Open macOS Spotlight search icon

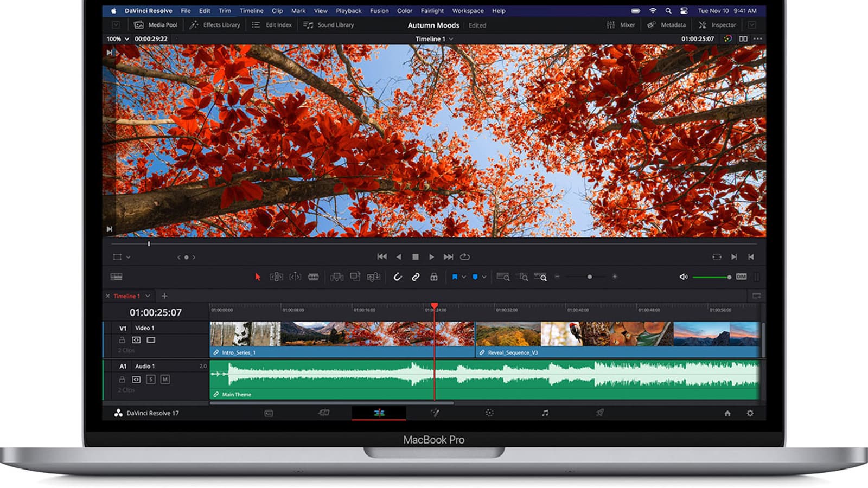pos(668,11)
